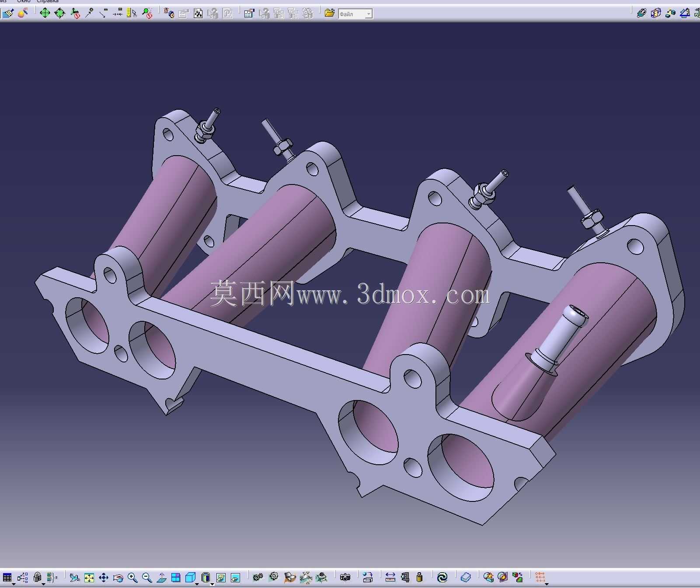Select the round hole in the front flange's left ear

point(110,275)
